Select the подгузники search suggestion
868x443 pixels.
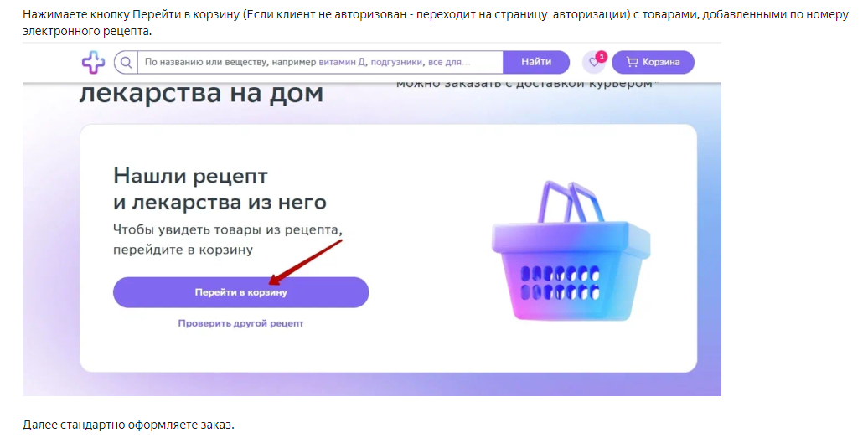(x=397, y=63)
